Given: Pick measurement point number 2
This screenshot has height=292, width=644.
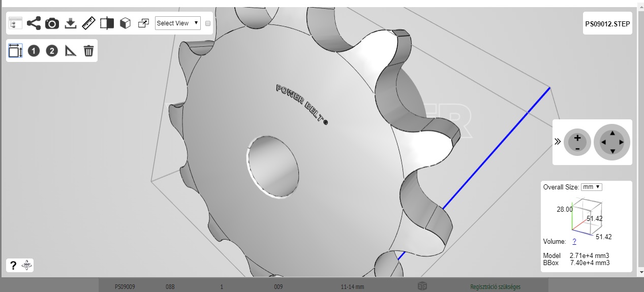Looking at the screenshot, I should click(52, 51).
